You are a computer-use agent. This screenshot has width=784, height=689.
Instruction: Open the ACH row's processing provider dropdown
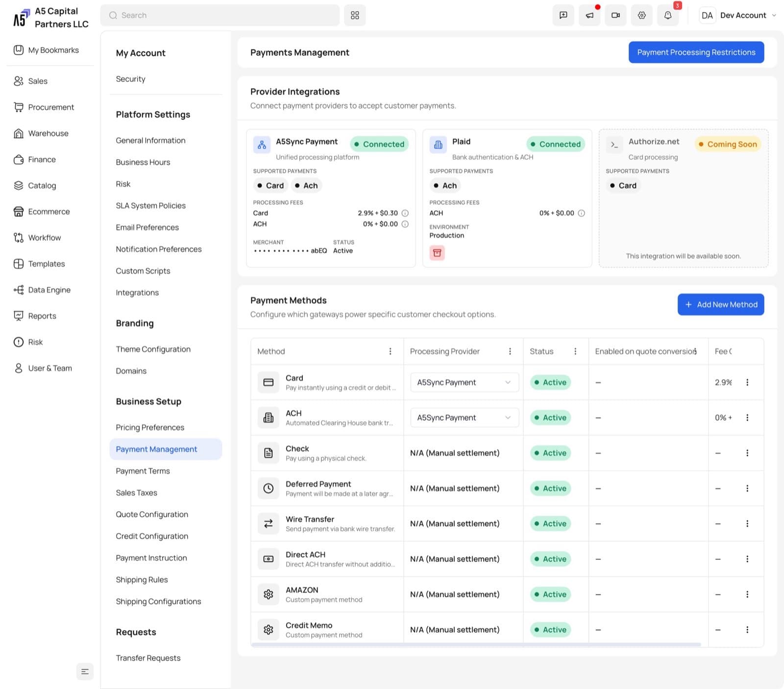[x=464, y=418]
